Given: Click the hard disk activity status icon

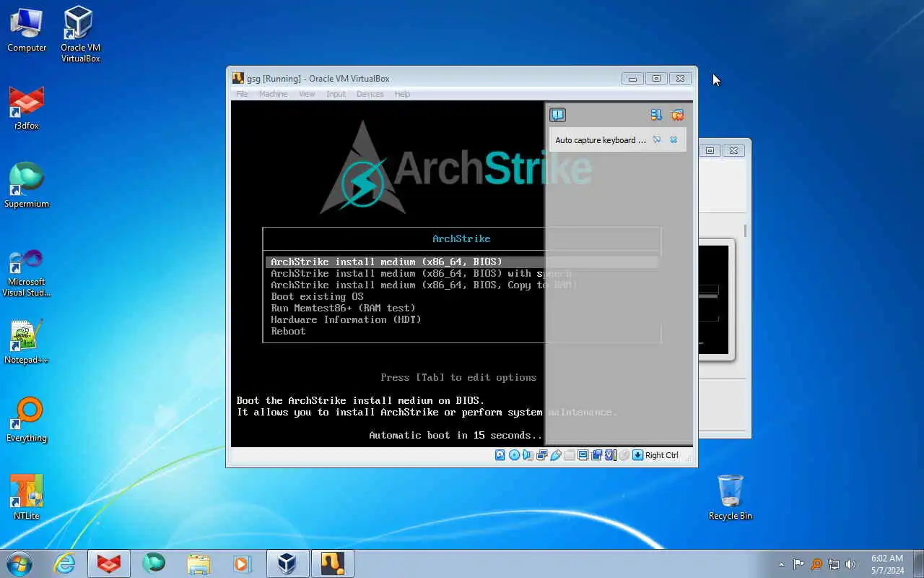Looking at the screenshot, I should click(x=500, y=455).
